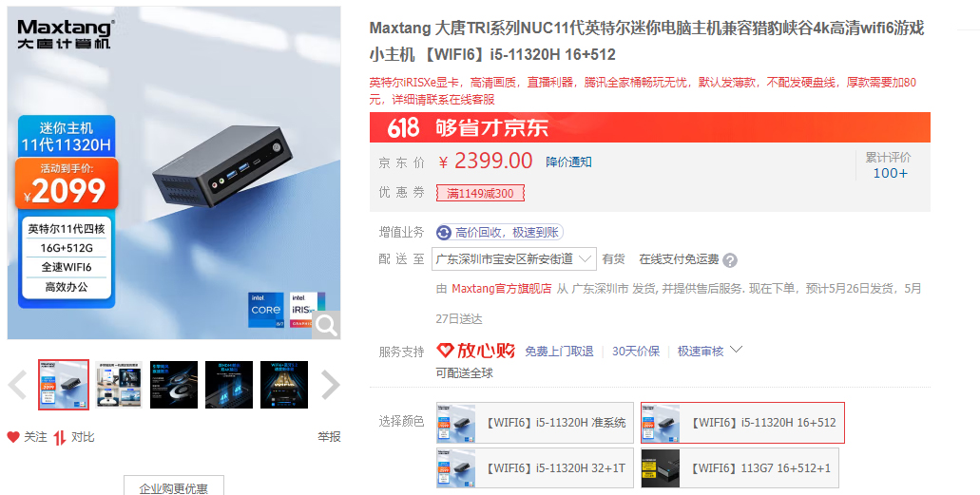The width and height of the screenshot is (980, 495).
Task: Open the Maxtang官方旗舰店 store link
Action: click(x=501, y=289)
